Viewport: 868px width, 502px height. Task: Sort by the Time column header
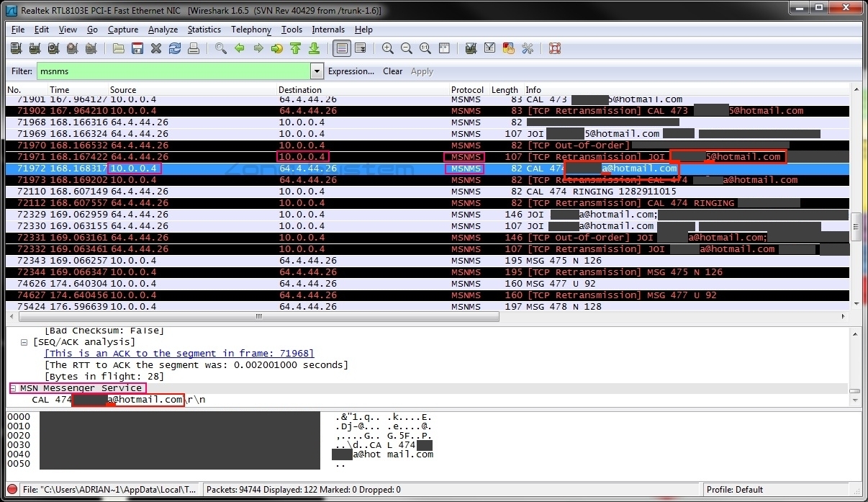coord(78,90)
